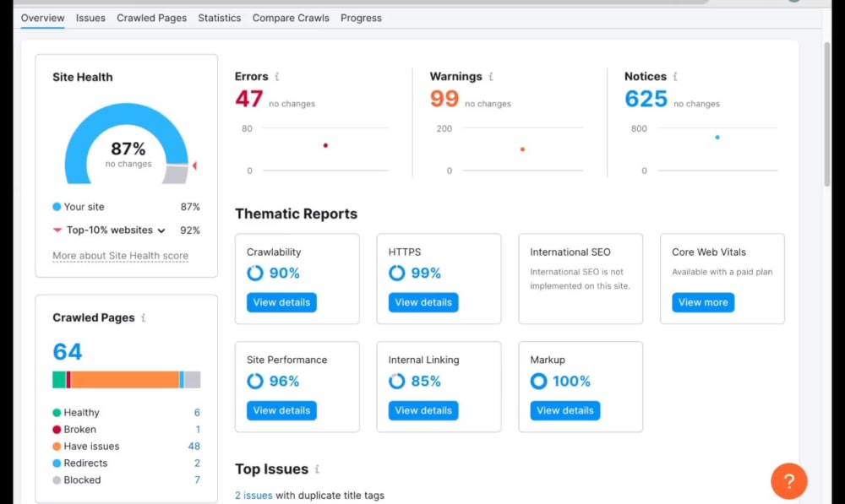Open the Compare Crawls tab

pos(291,18)
